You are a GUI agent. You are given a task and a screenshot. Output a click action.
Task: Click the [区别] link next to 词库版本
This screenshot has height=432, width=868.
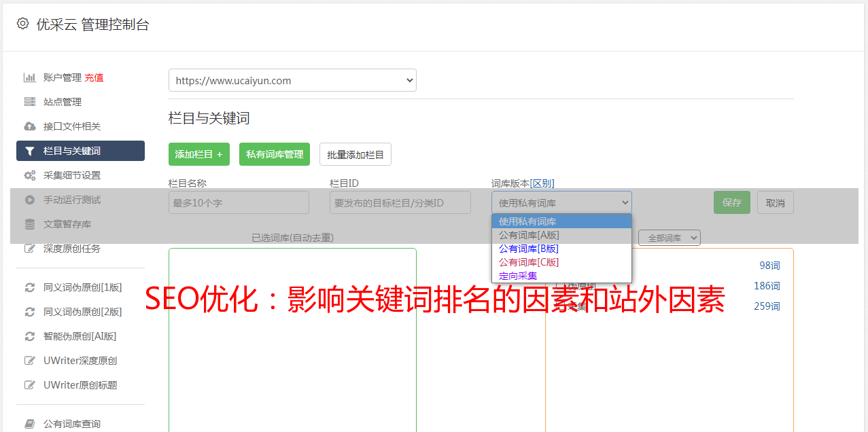542,183
